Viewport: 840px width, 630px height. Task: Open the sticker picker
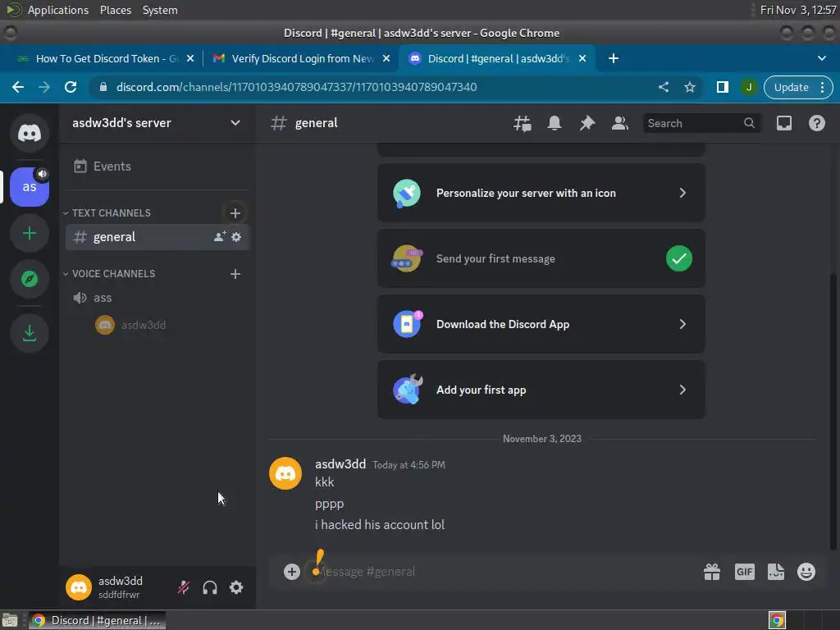pyautogui.click(x=776, y=572)
